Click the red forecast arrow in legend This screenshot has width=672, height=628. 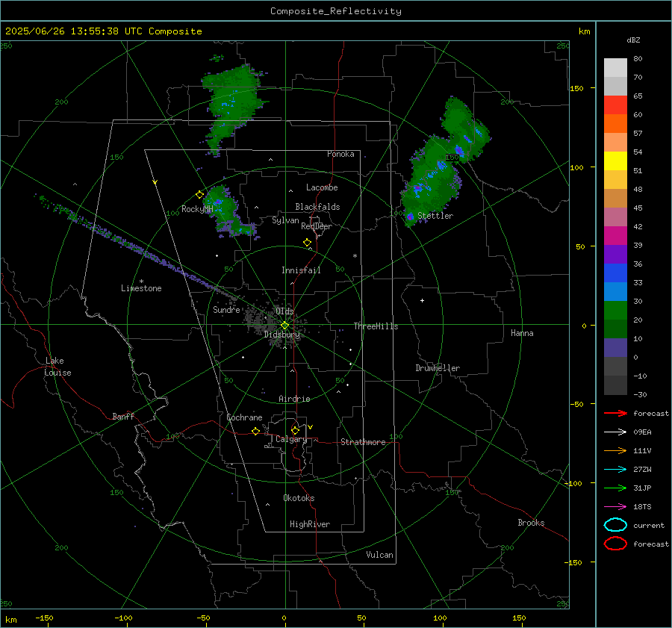point(615,413)
